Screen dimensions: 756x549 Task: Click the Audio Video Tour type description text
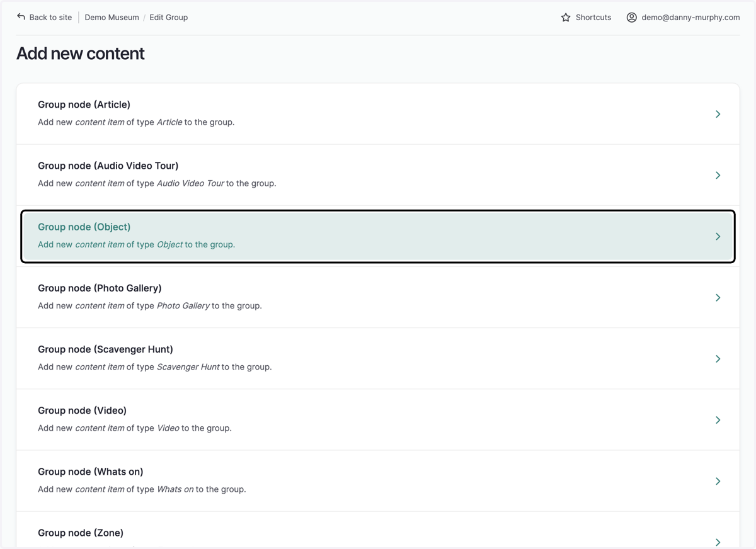(157, 183)
